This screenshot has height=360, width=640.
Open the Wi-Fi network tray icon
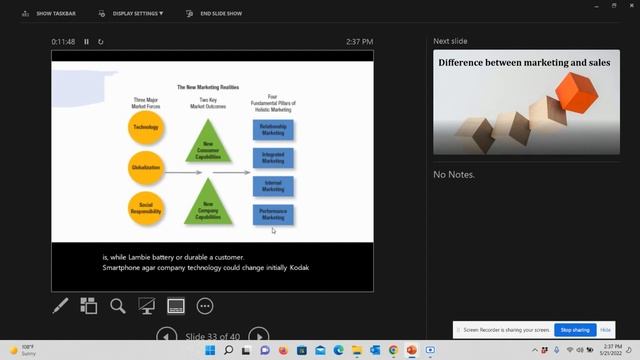point(570,350)
